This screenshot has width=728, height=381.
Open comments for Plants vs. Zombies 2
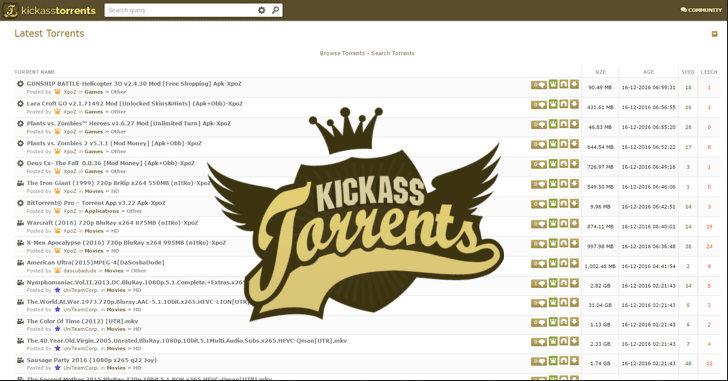(x=539, y=145)
